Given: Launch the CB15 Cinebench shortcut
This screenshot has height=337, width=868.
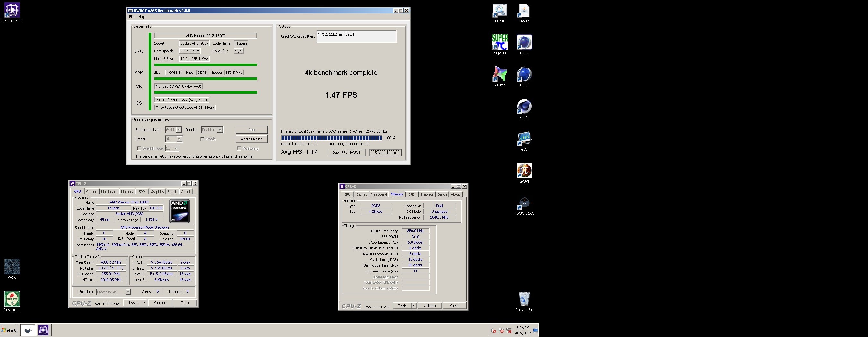Looking at the screenshot, I should point(524,108).
